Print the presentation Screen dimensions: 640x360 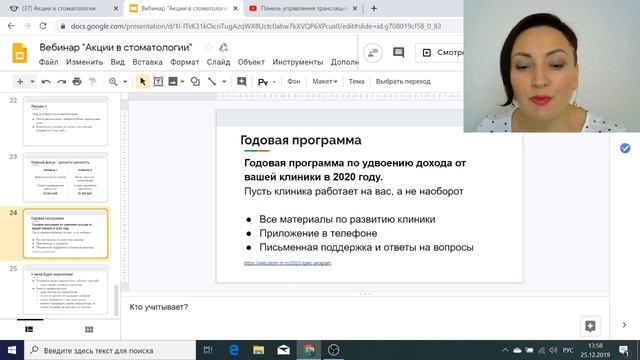[77, 82]
